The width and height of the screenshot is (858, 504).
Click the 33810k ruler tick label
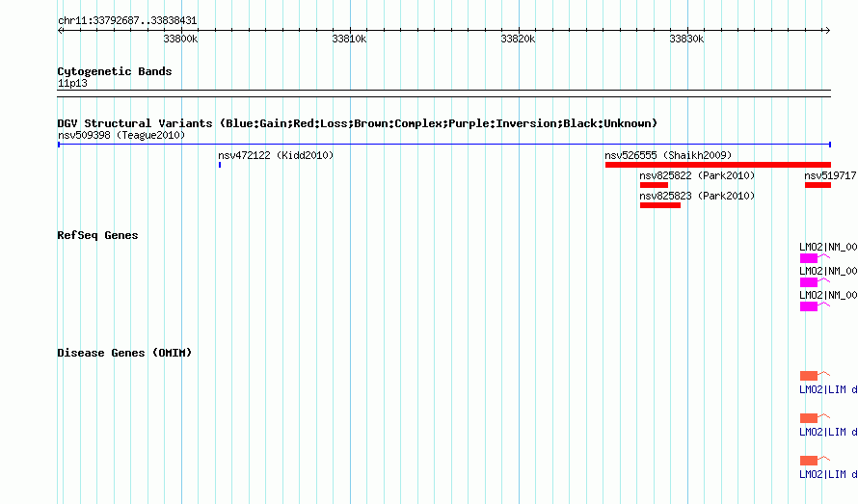click(349, 39)
